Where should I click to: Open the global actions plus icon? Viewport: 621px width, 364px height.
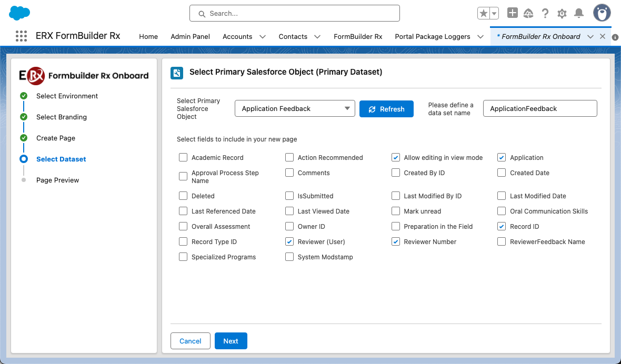click(512, 13)
